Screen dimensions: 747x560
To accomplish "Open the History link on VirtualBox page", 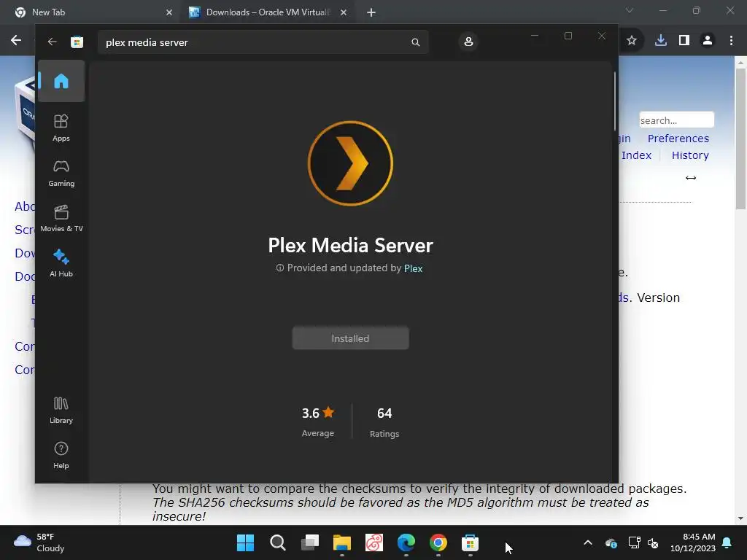I will point(690,155).
